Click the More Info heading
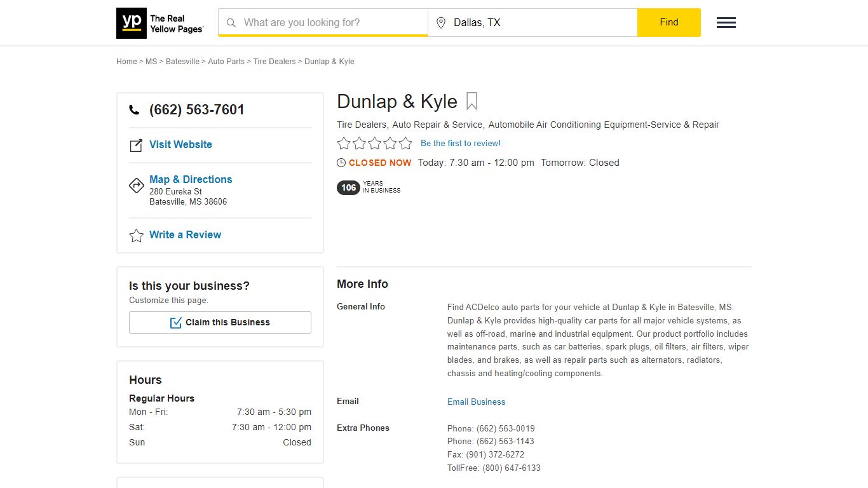868x488 pixels. coord(362,284)
